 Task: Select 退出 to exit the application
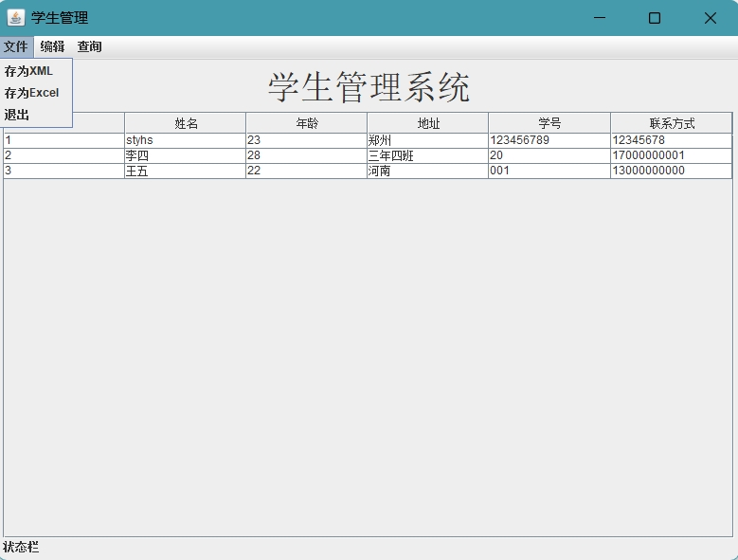(36, 115)
